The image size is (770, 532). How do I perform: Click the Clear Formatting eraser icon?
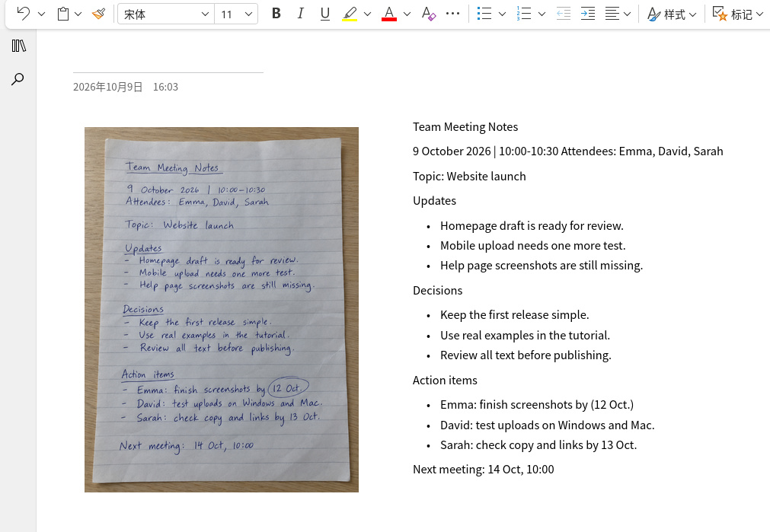coord(429,14)
